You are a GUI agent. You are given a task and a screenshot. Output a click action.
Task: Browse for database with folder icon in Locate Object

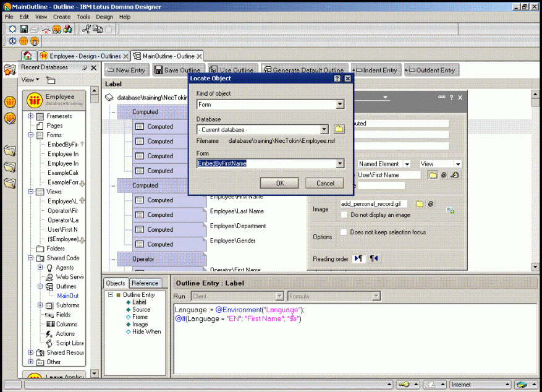[x=339, y=129]
